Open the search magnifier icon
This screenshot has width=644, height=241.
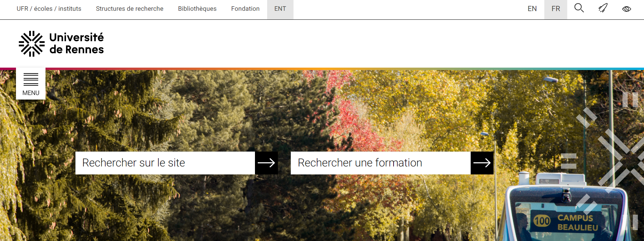point(579,8)
